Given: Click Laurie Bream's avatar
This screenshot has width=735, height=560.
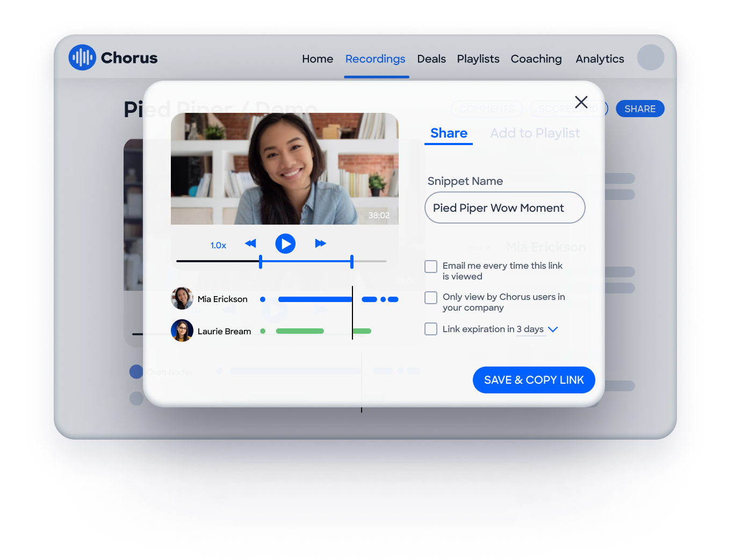Looking at the screenshot, I should pos(182,331).
